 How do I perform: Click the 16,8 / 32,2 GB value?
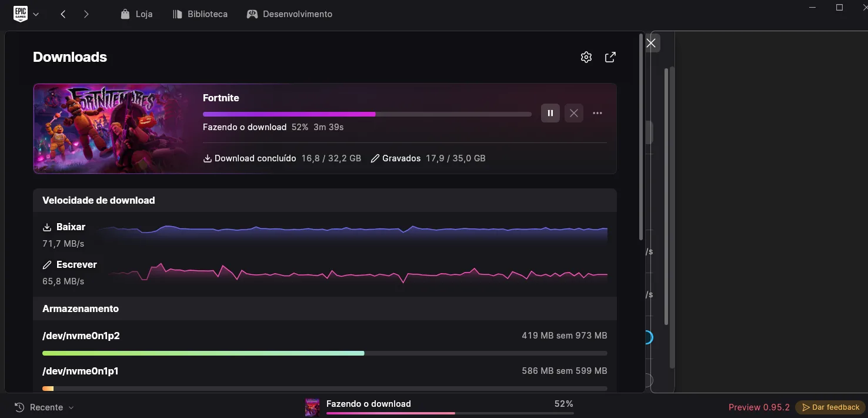(x=331, y=158)
